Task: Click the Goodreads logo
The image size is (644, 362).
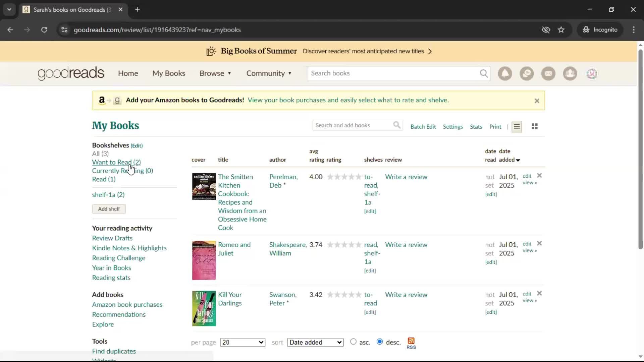Action: [71, 73]
